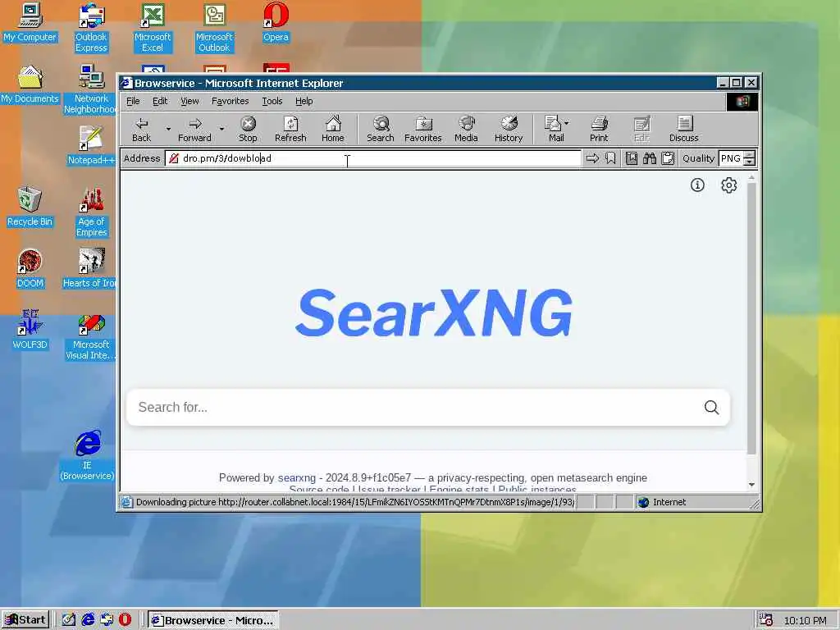Screen dimensions: 840x630
Task: Click in the Address bar field
Action: click(373, 158)
